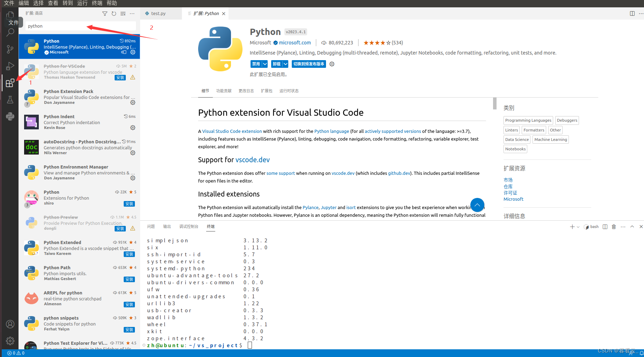Open the Testing beaker view

[x=10, y=99]
